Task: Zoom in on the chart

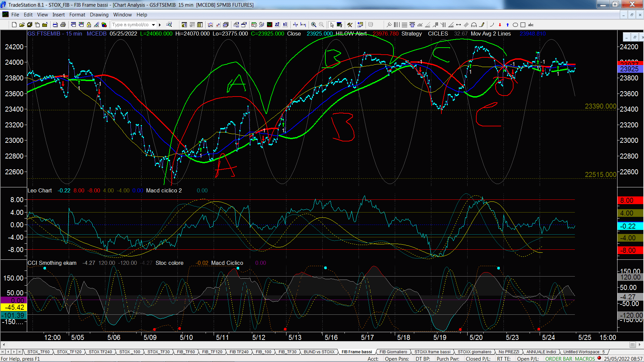Action: click(314, 25)
